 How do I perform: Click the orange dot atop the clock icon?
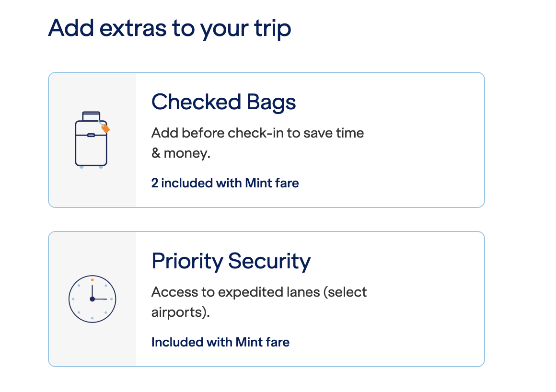(92, 279)
